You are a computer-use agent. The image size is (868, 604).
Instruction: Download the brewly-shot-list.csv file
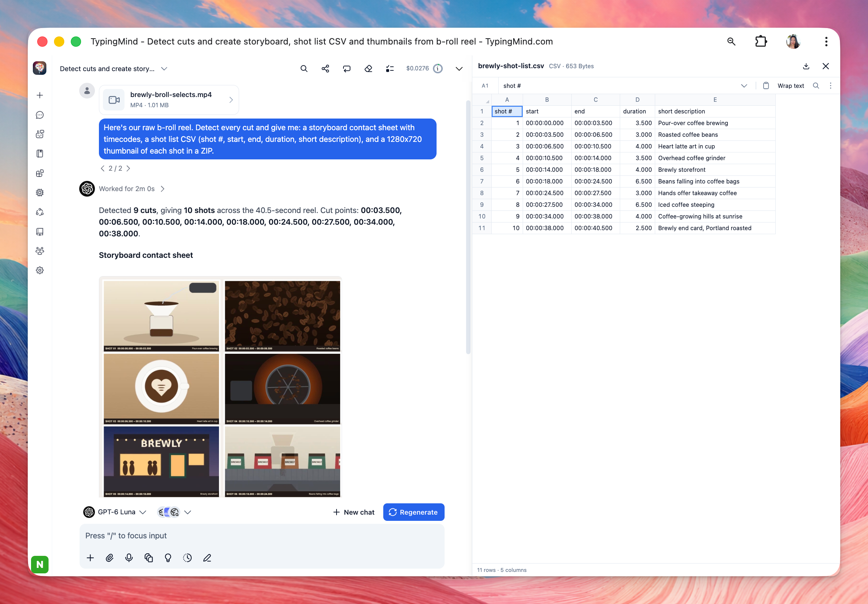click(806, 66)
